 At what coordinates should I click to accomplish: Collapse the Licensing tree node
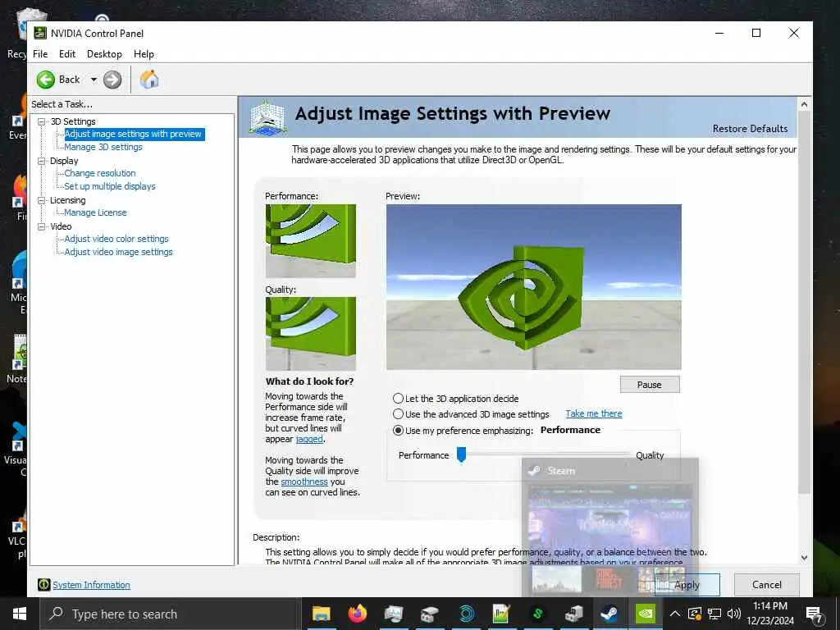[41, 200]
